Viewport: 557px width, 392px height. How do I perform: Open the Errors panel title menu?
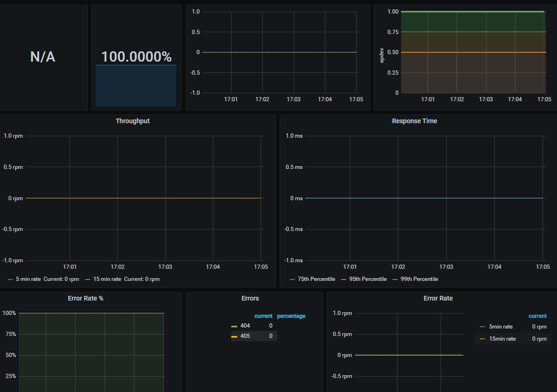(x=250, y=299)
